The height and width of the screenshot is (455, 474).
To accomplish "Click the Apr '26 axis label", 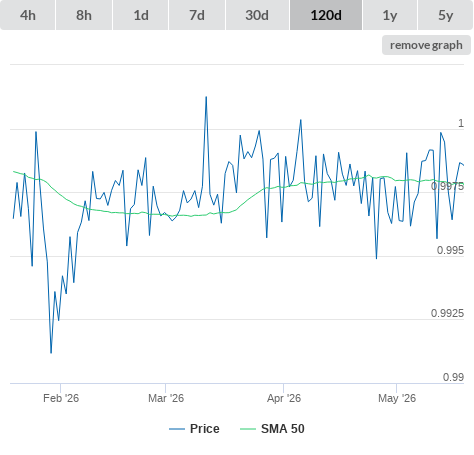I will (x=284, y=398).
